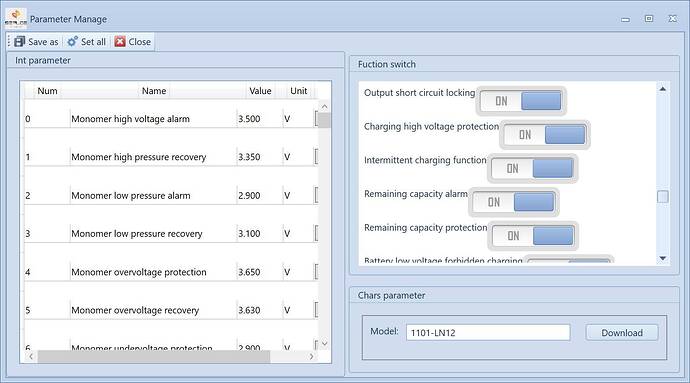The width and height of the screenshot is (690, 383).
Task: Click Fuction switch panel scroll up arrow
Action: [663, 89]
